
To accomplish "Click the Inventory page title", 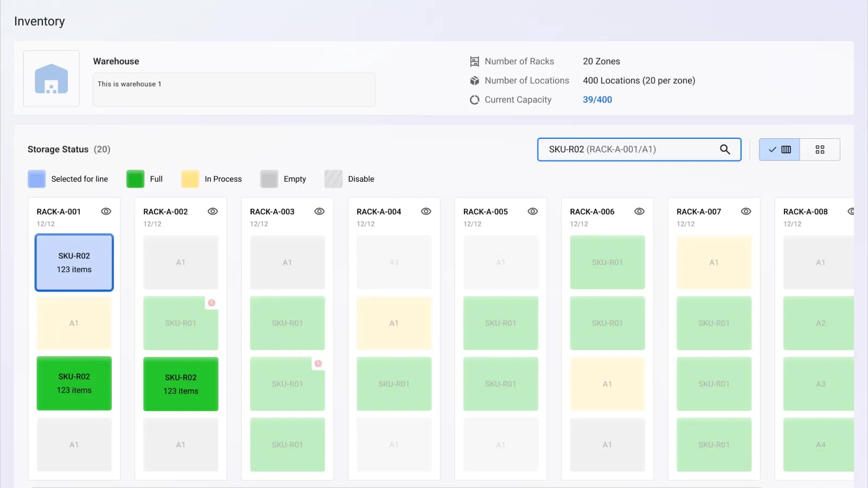I will click(40, 21).
